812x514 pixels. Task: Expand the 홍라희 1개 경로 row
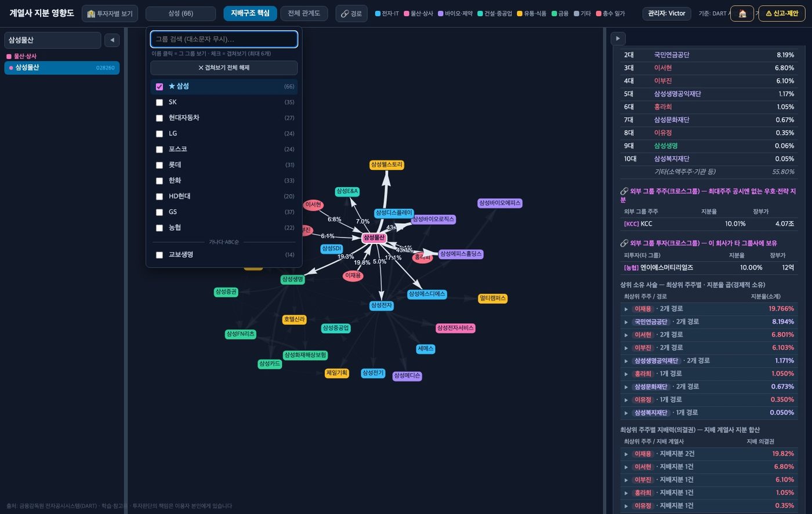[709, 374]
